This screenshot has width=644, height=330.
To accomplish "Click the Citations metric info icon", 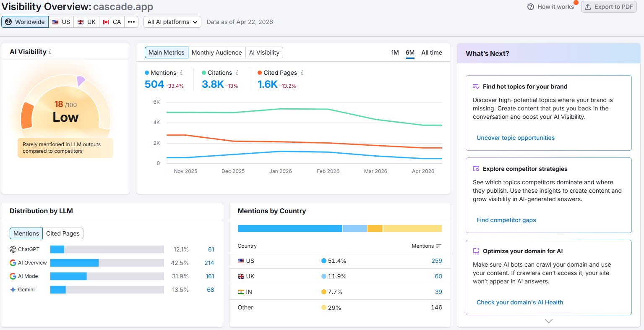I will [237, 73].
